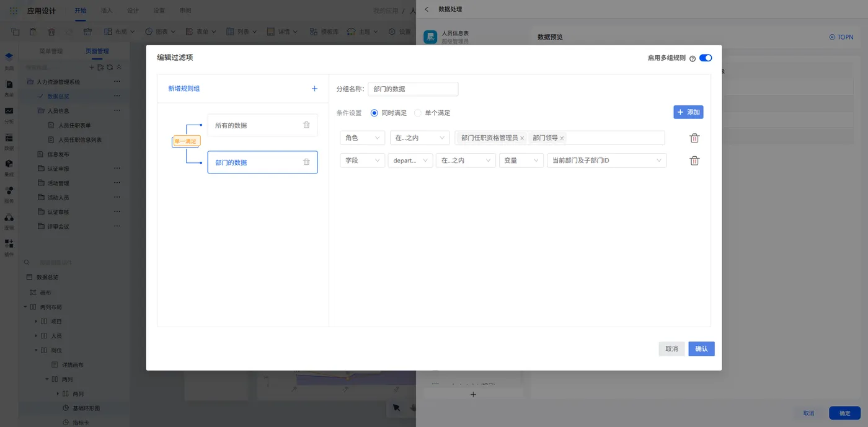The height and width of the screenshot is (427, 868).
Task: Toggle 启用多组规则 switch off
Action: tap(706, 58)
